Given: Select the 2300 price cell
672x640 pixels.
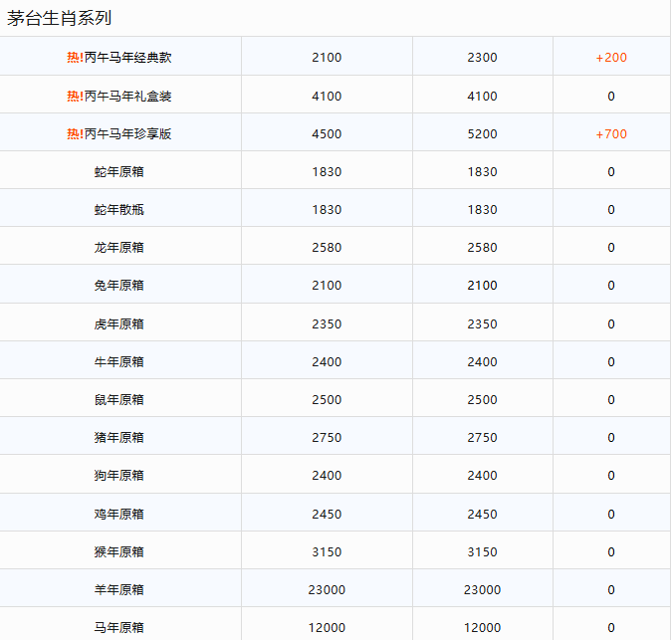Looking at the screenshot, I should coord(482,58).
